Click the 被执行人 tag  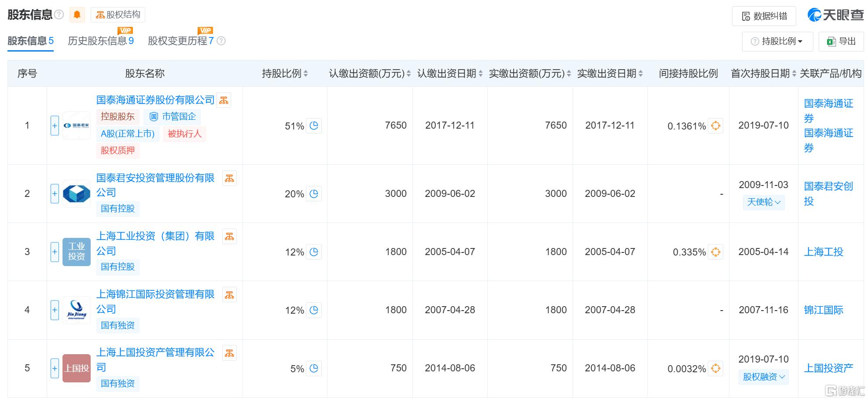184,134
